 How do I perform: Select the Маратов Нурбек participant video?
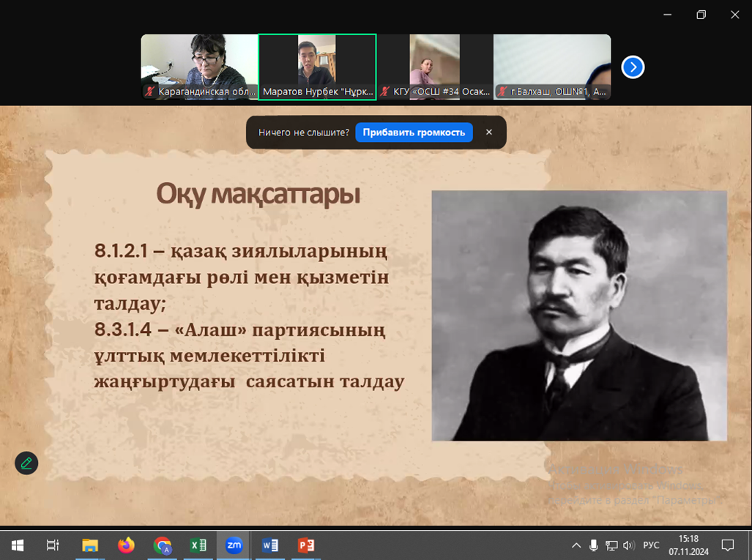click(317, 67)
